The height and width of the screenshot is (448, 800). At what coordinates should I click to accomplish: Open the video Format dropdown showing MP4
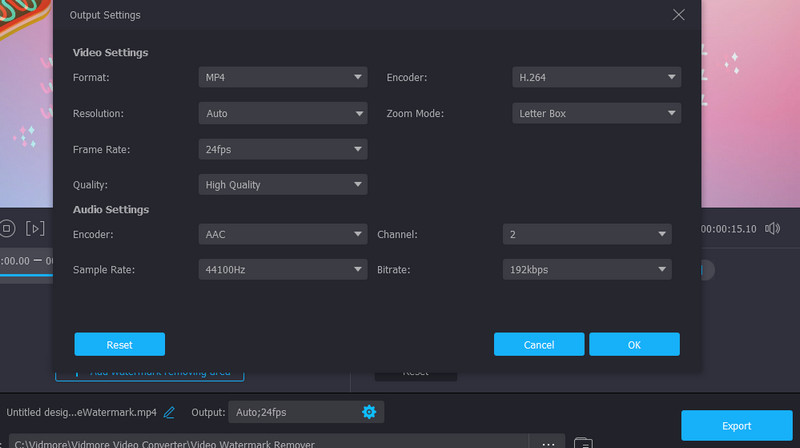click(x=283, y=77)
